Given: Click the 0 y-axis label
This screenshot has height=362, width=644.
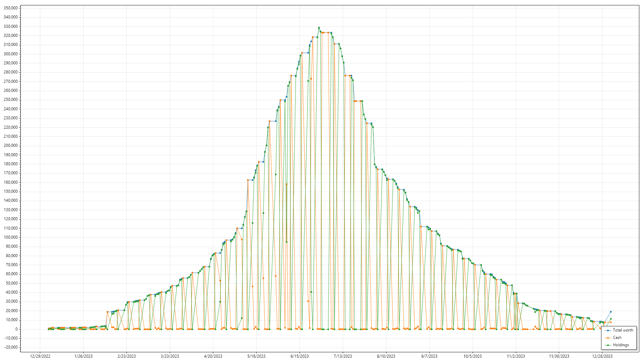Looking at the screenshot, I should click(x=16, y=329).
